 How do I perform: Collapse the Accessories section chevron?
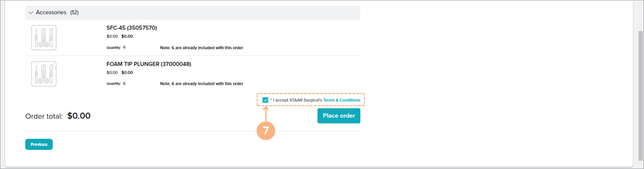[31, 13]
